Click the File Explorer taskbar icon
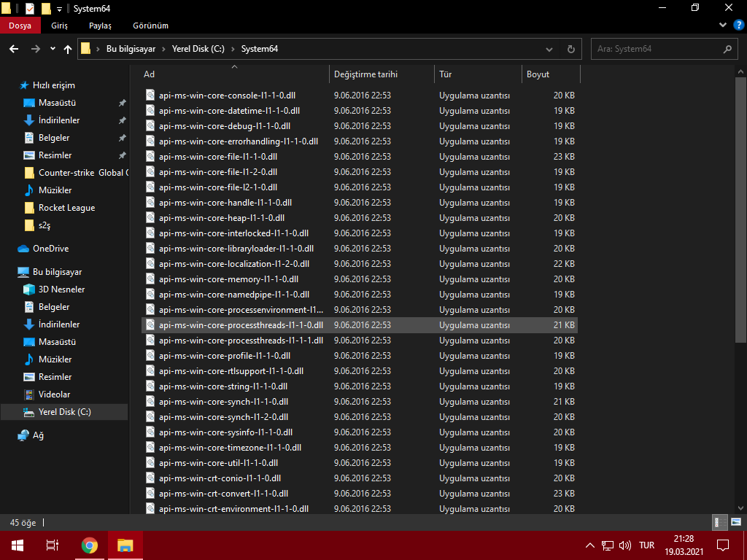The image size is (747, 560). pos(125,545)
